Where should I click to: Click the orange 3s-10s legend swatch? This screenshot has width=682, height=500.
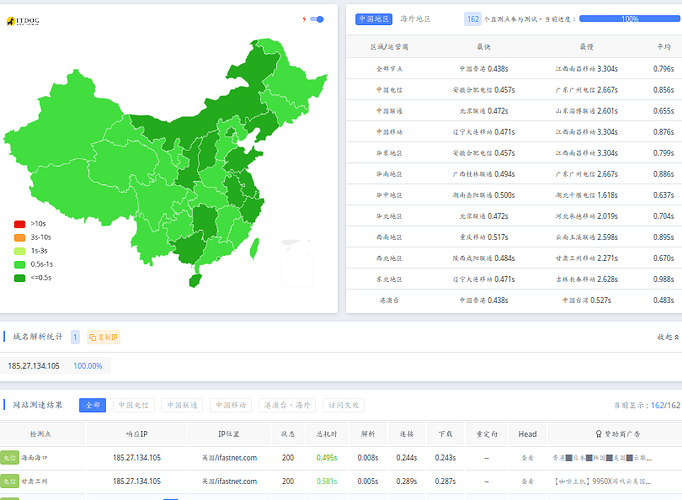[20, 237]
